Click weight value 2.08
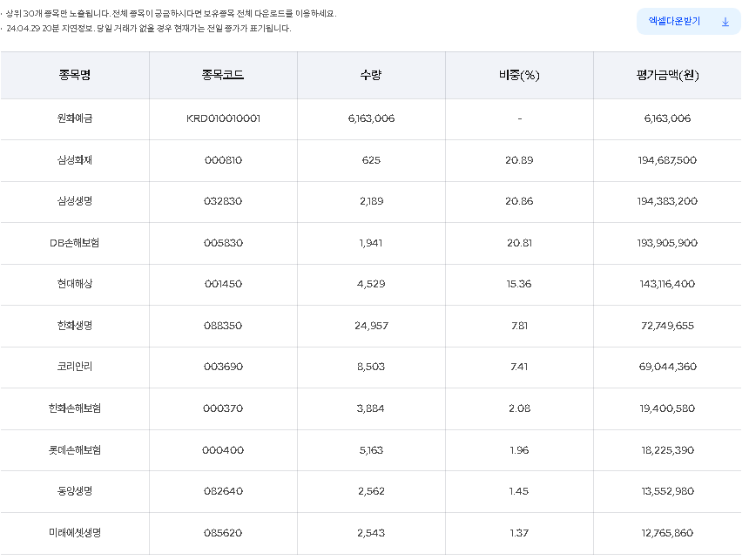Screen dimensions: 749x560 tap(519, 408)
